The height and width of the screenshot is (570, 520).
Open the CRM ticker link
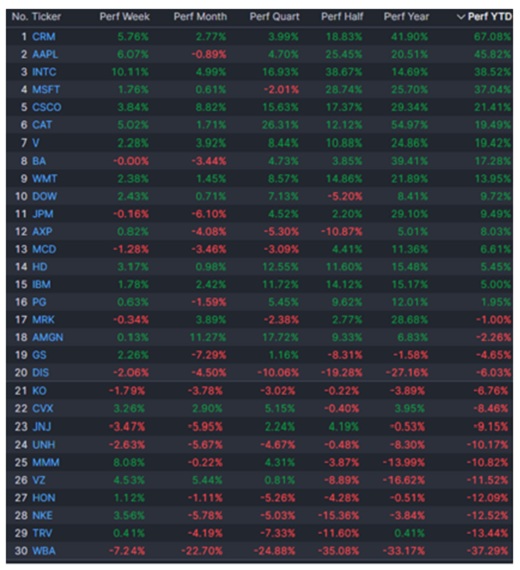44,37
